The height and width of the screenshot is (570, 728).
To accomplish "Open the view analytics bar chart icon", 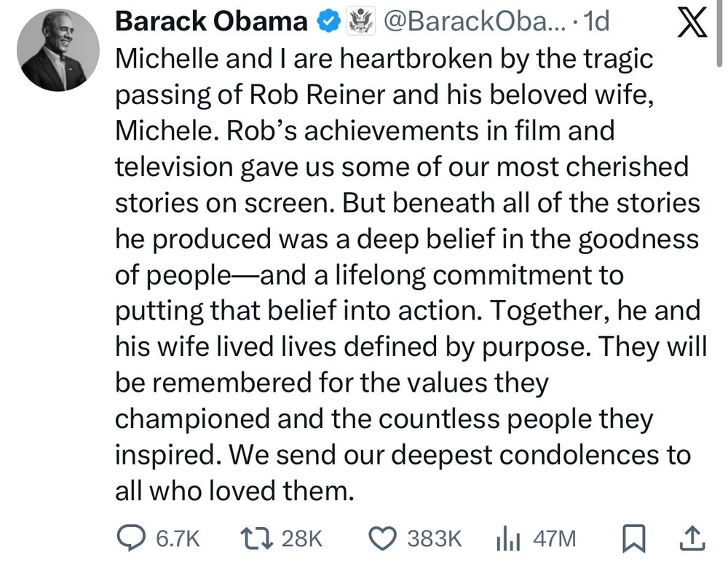I will coord(510,538).
